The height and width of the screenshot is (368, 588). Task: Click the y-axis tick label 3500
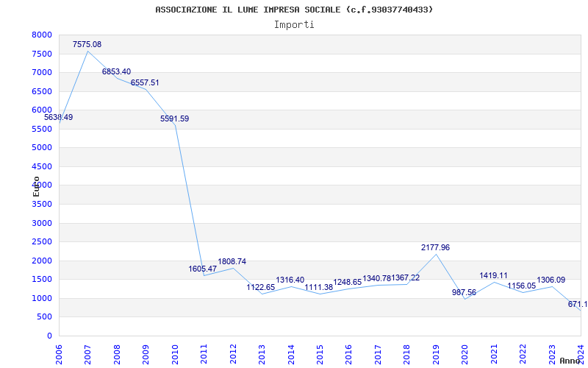(x=43, y=205)
